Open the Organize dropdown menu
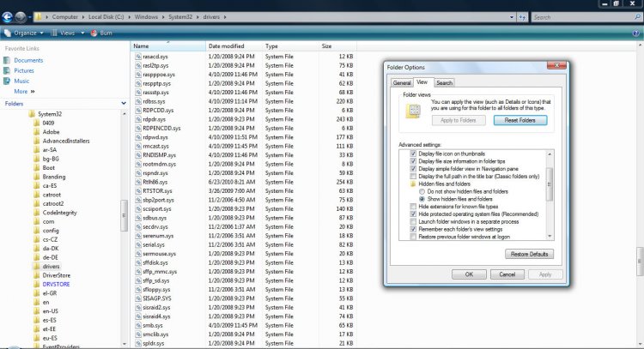Image resolution: width=644 pixels, height=349 pixels. pos(24,33)
